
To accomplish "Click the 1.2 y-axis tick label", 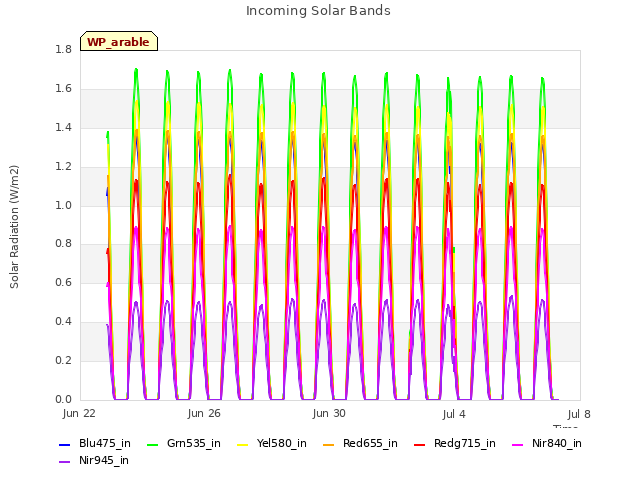I will tap(63, 166).
